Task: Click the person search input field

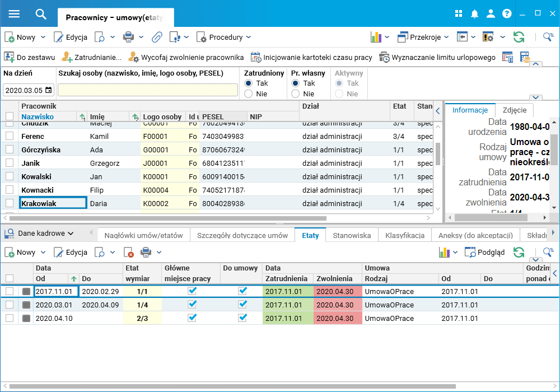Action: click(148, 90)
